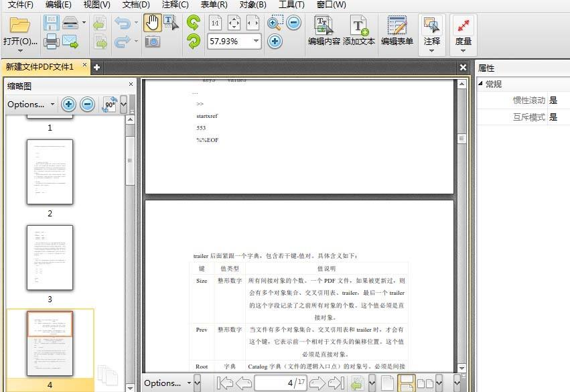The image size is (570, 392).
Task: Select the 添加文本 add text tool
Action: [359, 30]
